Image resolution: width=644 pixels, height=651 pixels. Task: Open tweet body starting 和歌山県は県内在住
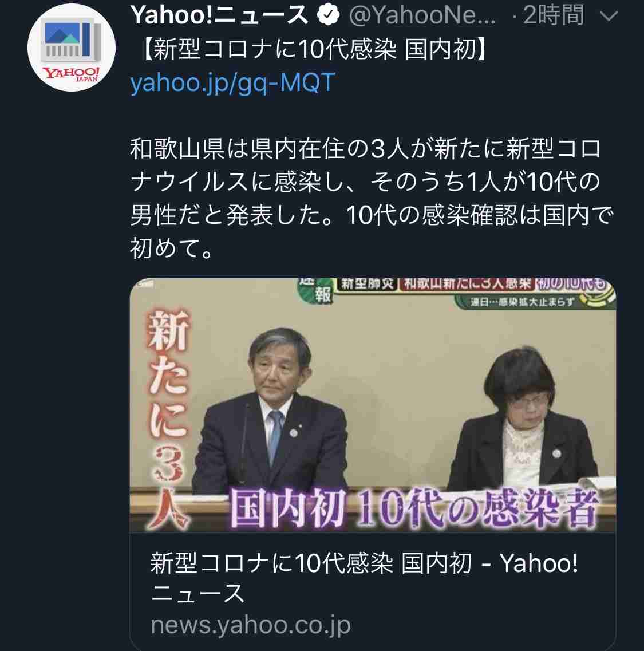pyautogui.click(x=371, y=198)
